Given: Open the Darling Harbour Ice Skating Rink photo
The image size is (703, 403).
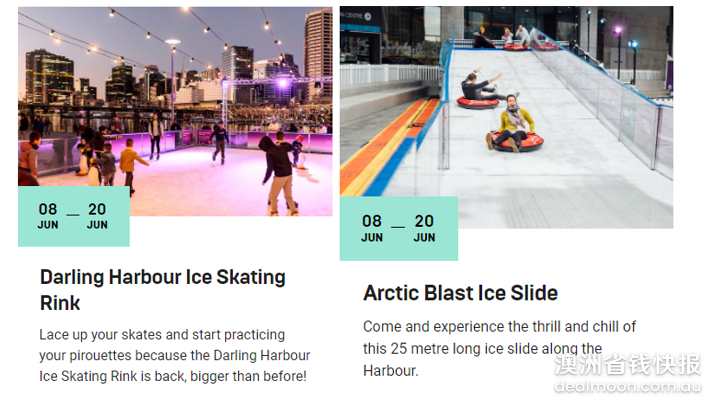Looking at the screenshot, I should 175,111.
